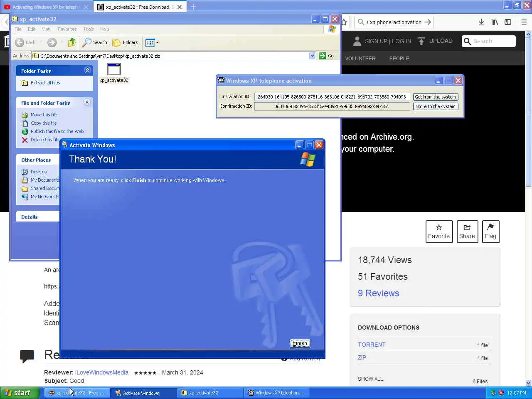Click Desktop in Other Places

[x=39, y=172]
